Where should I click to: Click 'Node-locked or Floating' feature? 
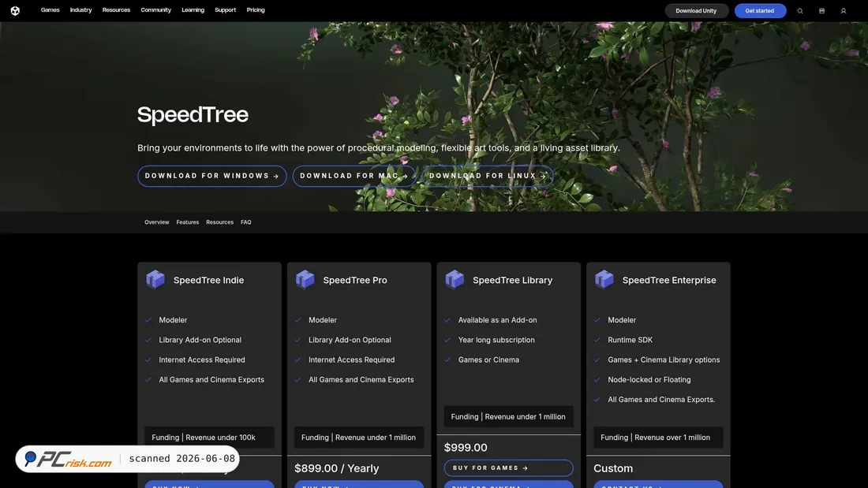(x=649, y=379)
